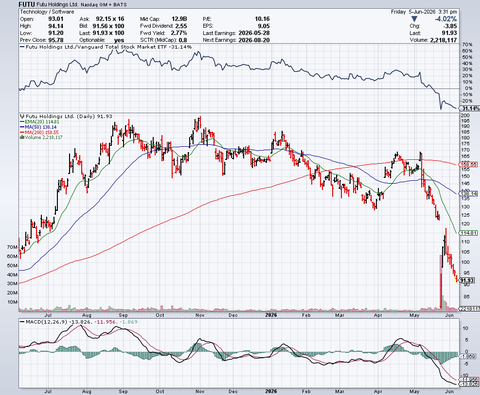Screen dimensions: 480x395
Task: Click the Optionable value 'yes'
Action: tap(119, 40)
